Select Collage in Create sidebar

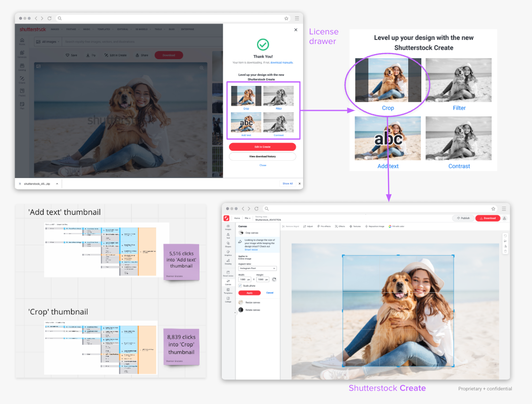click(228, 299)
